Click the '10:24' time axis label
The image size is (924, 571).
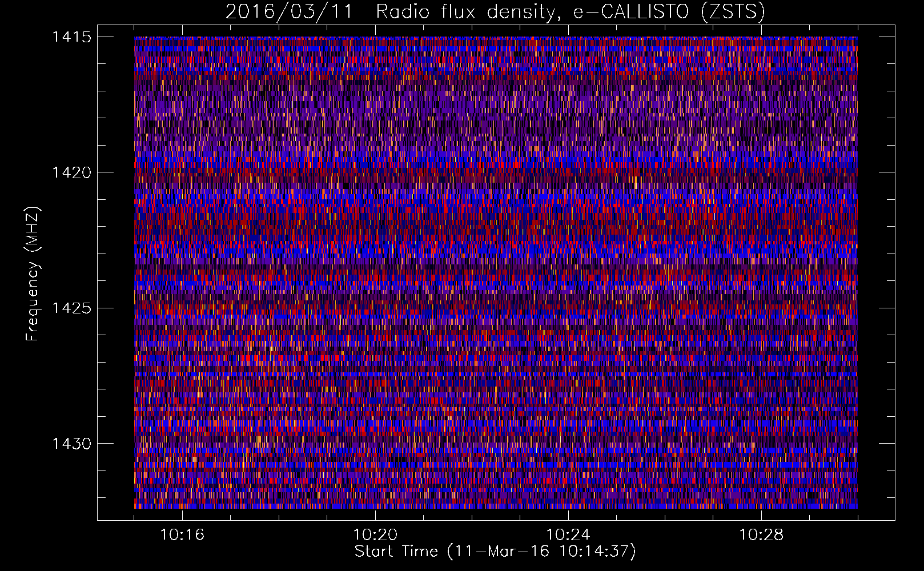[568, 535]
